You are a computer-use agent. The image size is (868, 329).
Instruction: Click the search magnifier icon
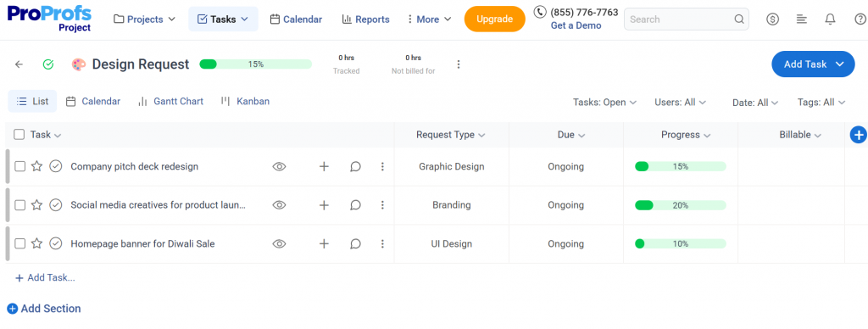coord(739,20)
